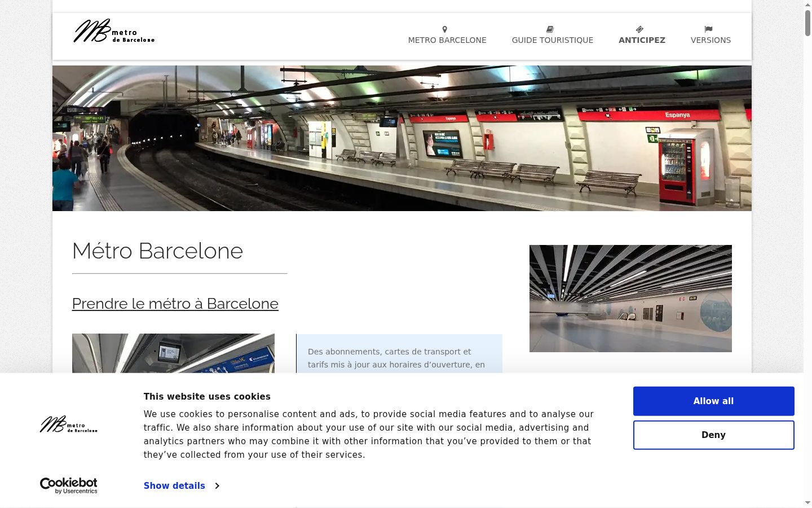Viewport: 812px width, 508px height.
Task: Click the ticket icon above Anticipez
Action: pos(639,29)
